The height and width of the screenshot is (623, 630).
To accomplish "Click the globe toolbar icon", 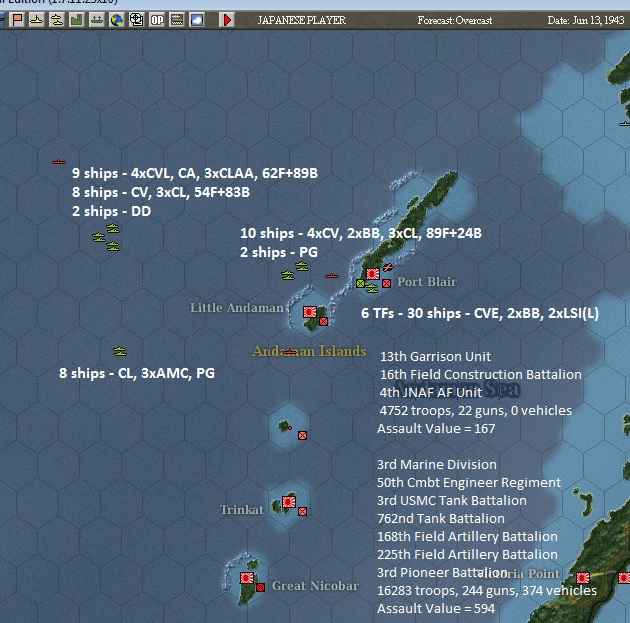I will [x=117, y=20].
